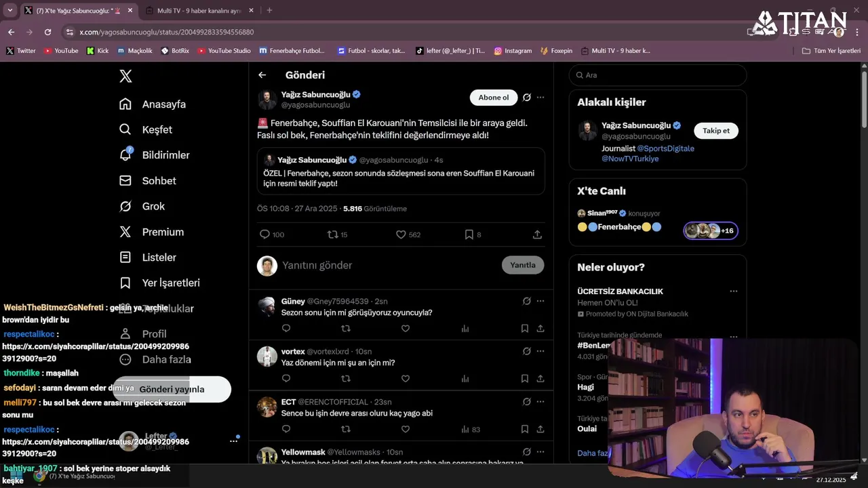Open Kick bookmark
This screenshot has height=488, width=868.
pos(98,51)
